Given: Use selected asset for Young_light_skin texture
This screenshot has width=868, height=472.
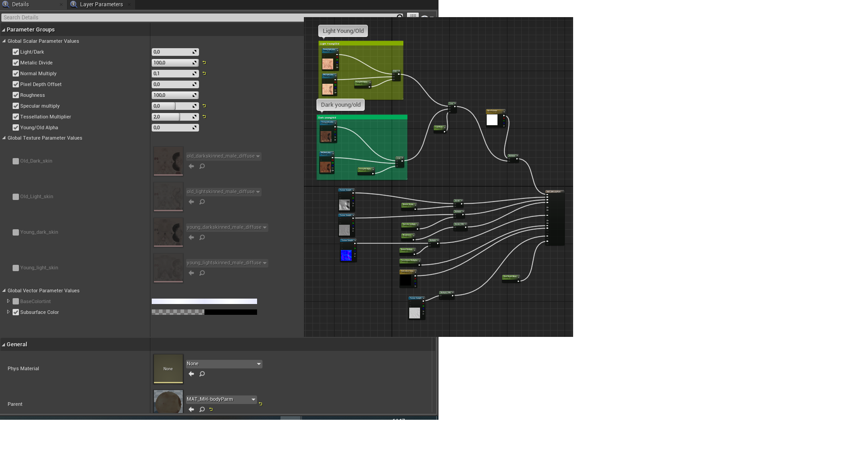Looking at the screenshot, I should click(191, 273).
